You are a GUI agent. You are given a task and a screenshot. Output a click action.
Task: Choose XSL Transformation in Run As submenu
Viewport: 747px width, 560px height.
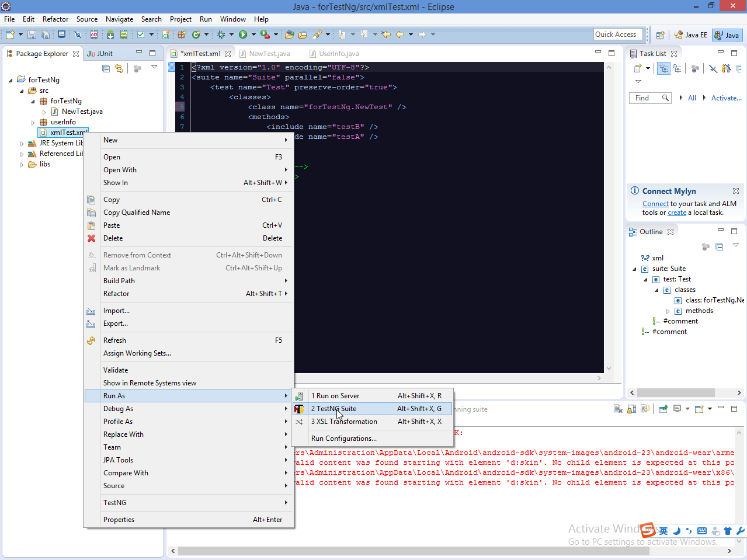point(372,422)
